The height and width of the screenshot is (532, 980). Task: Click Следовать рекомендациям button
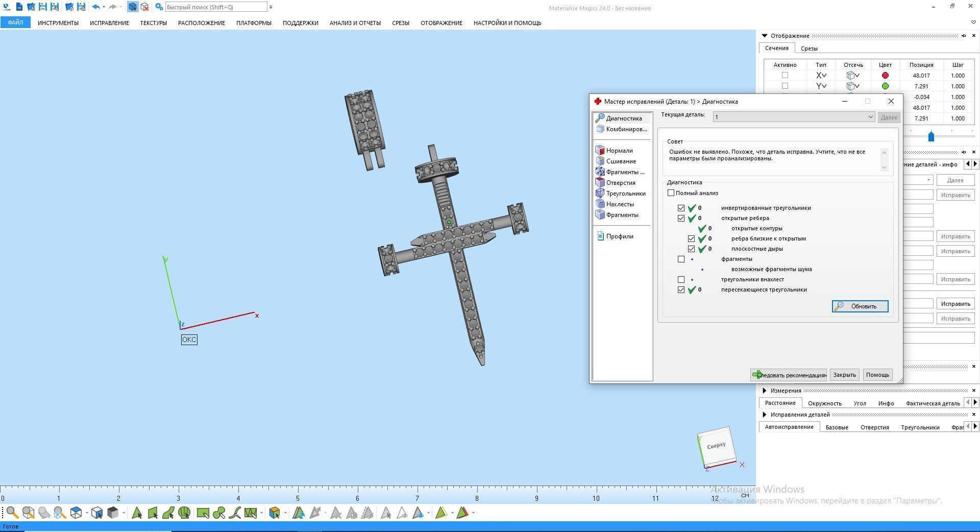[789, 375]
